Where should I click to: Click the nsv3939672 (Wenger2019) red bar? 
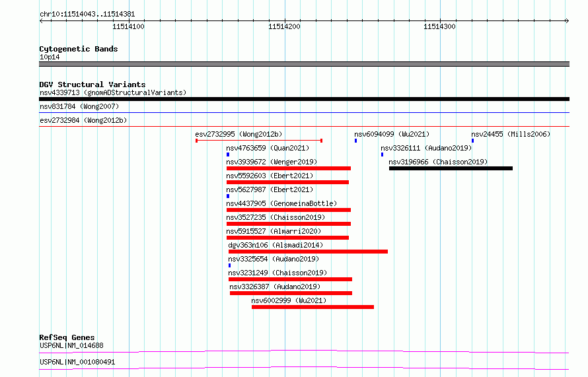click(289, 168)
